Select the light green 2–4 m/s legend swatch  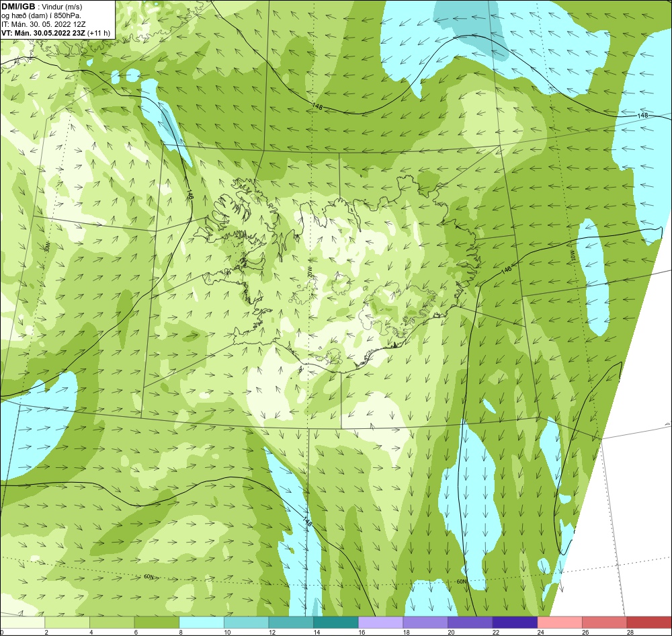pyautogui.click(x=67, y=623)
